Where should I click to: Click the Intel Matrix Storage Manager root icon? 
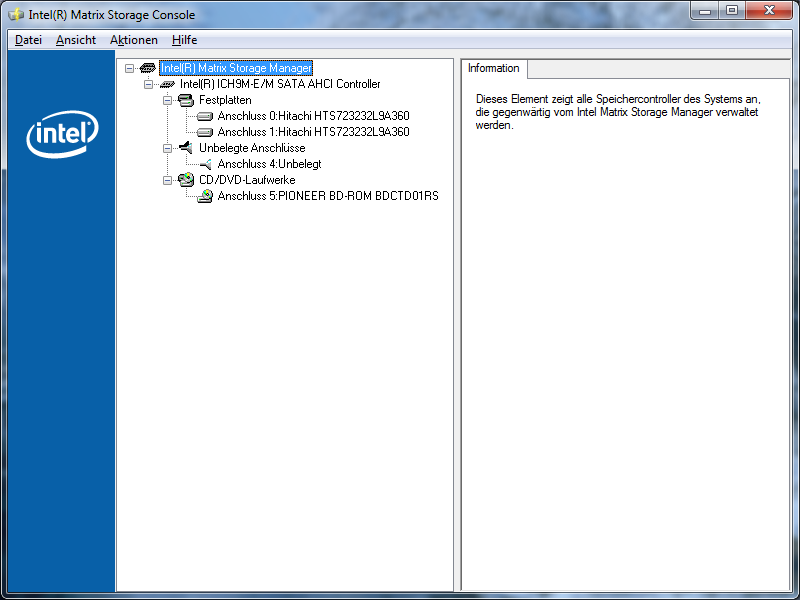pyautogui.click(x=147, y=68)
